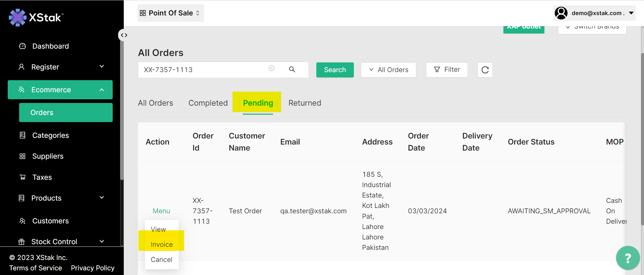This screenshot has width=644, height=275.
Task: Collapse the sidebar using arrows toggle
Action: (x=124, y=35)
